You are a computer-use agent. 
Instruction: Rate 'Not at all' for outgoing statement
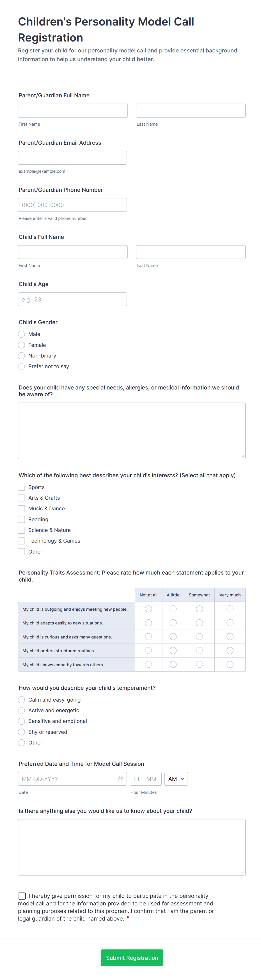point(148,609)
